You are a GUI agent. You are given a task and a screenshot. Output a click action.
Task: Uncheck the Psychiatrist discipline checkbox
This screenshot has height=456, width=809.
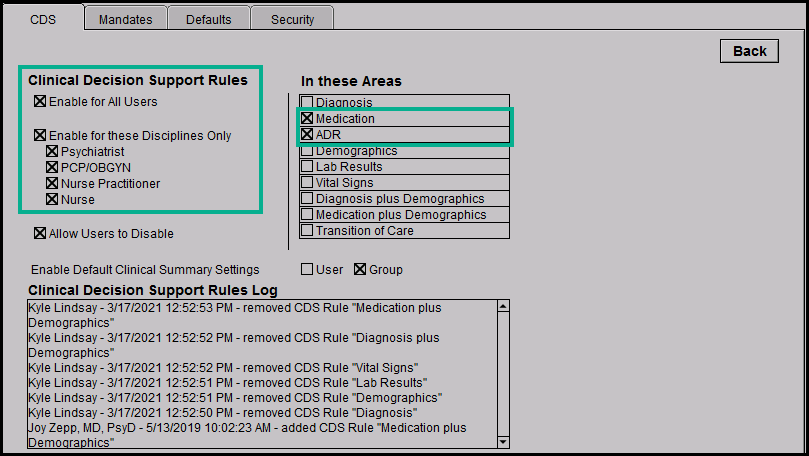[52, 152]
